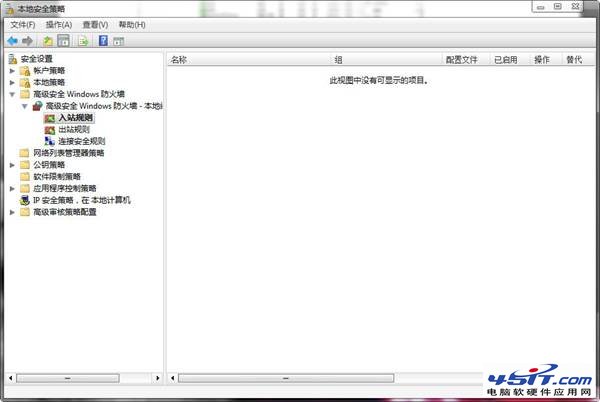The width and height of the screenshot is (600, 402).
Task: Click the 本地策略 folder icon
Action: [25, 83]
